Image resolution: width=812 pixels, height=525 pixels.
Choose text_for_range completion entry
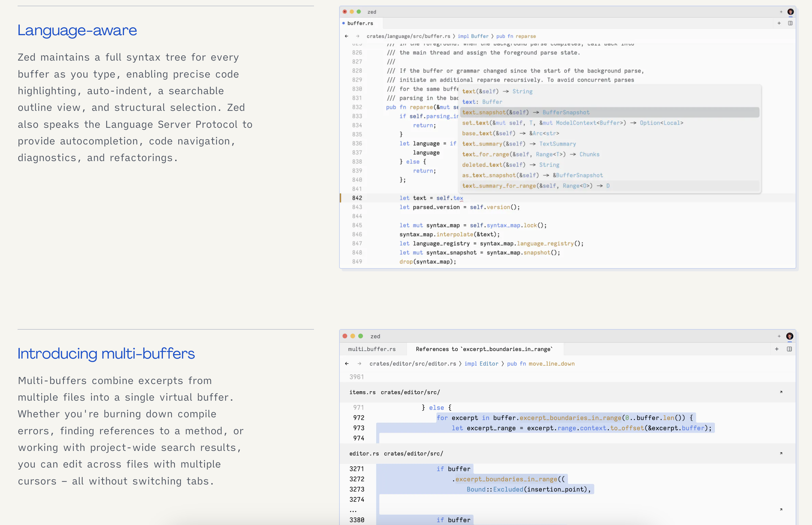point(610,154)
